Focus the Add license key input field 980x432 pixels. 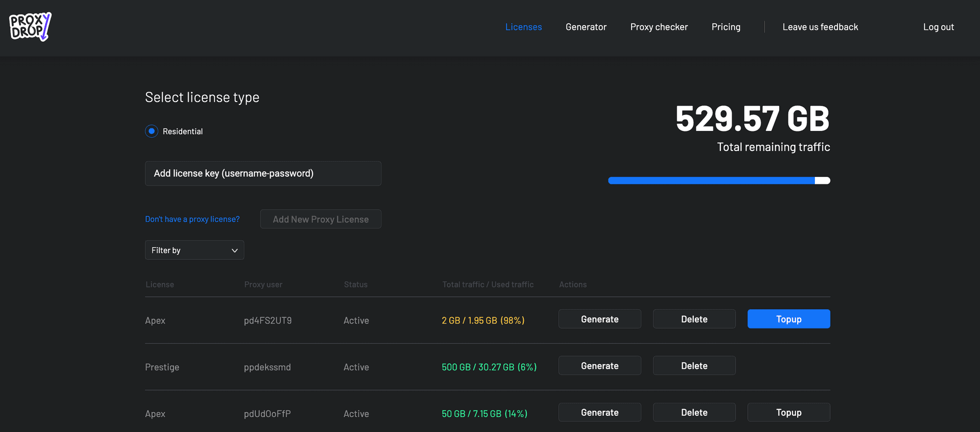[263, 174]
